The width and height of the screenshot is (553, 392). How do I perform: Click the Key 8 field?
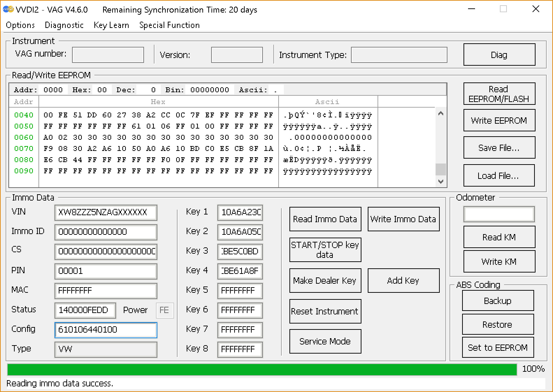coord(240,349)
